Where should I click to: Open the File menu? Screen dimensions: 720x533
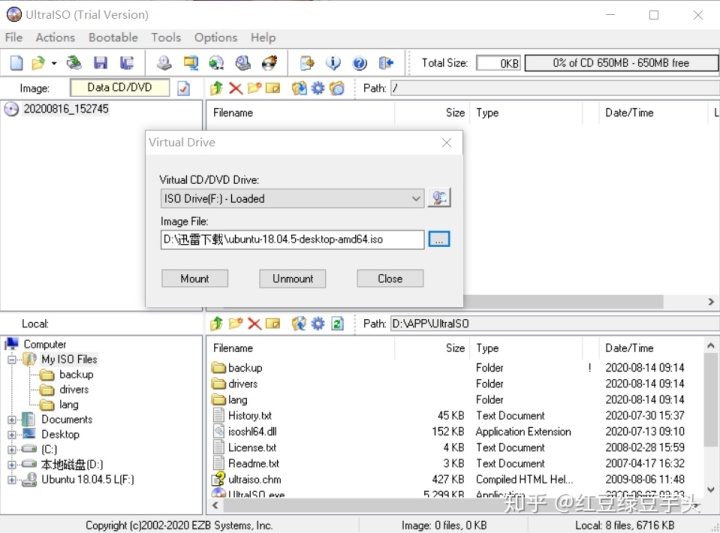pos(14,38)
